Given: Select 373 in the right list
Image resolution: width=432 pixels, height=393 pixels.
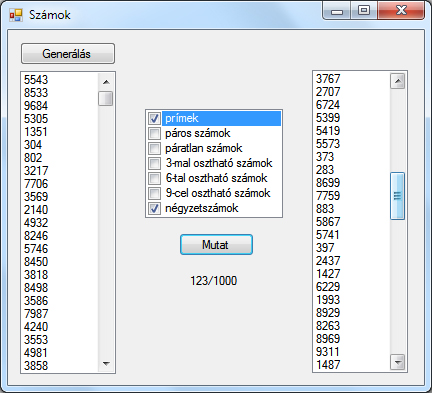Looking at the screenshot, I should 352,157.
